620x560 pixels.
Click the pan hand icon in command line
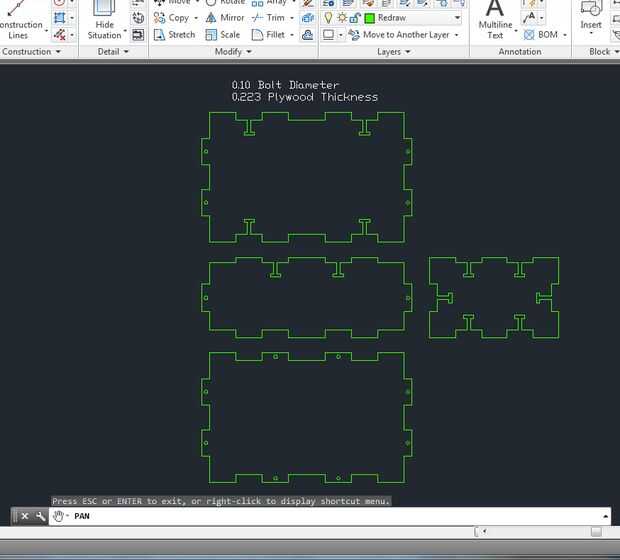point(58,516)
